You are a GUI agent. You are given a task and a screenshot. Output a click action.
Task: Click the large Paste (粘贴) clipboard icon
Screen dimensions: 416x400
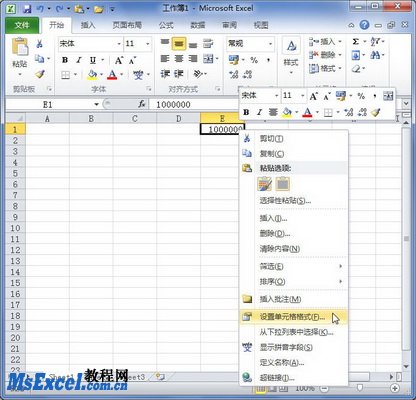20,46
